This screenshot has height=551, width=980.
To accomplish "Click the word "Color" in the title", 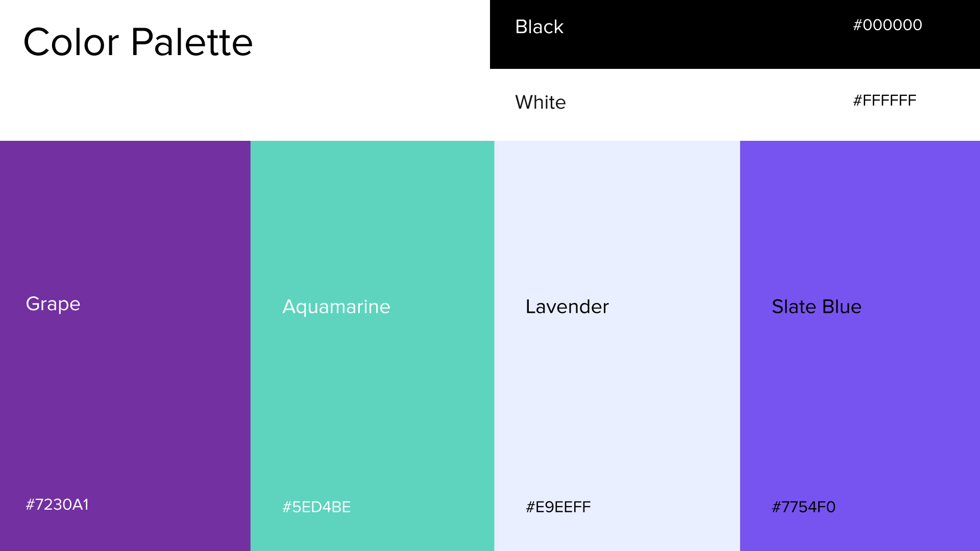I will coord(71,42).
